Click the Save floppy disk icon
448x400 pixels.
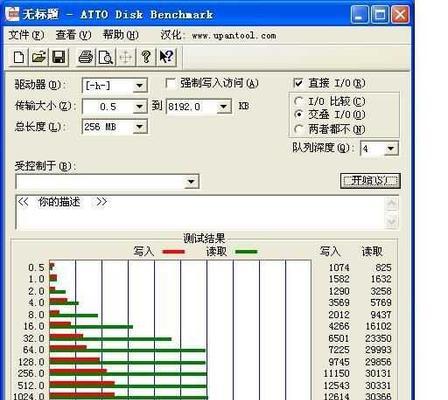click(x=59, y=57)
